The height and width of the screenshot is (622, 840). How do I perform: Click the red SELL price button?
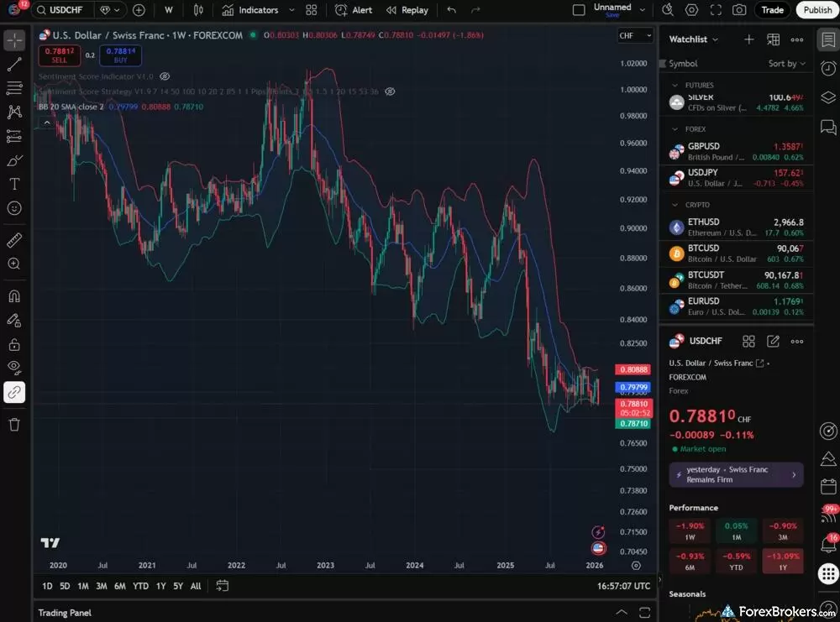60,55
